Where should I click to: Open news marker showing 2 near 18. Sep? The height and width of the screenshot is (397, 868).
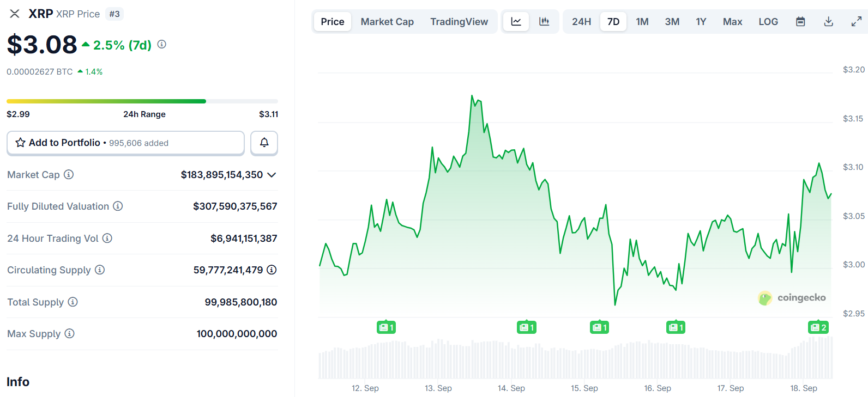[x=818, y=327]
